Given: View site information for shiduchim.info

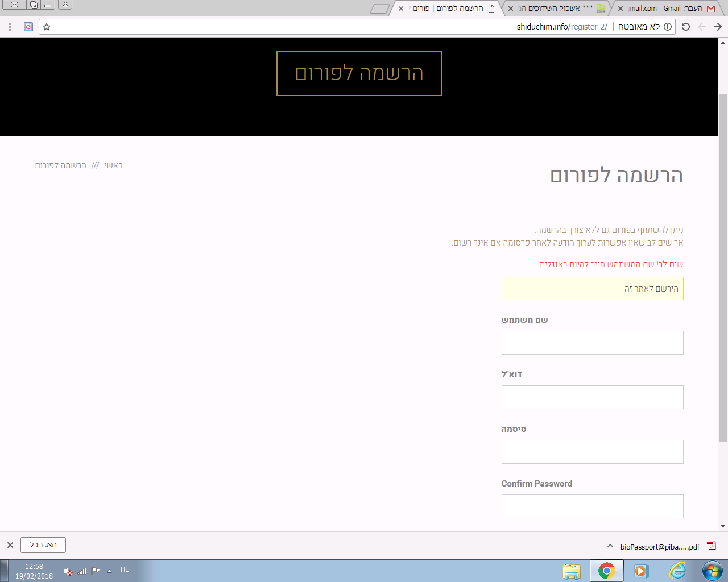Looking at the screenshot, I should [x=668, y=27].
